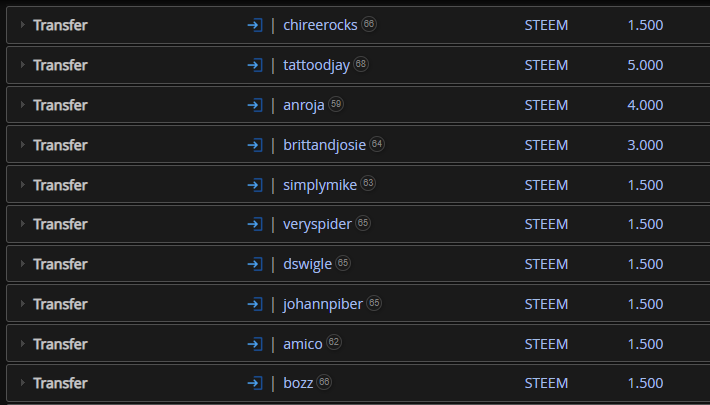Viewport: 710px width, 405px height.
Task: Click reputation badge 59 next to anroja
Action: (x=336, y=104)
